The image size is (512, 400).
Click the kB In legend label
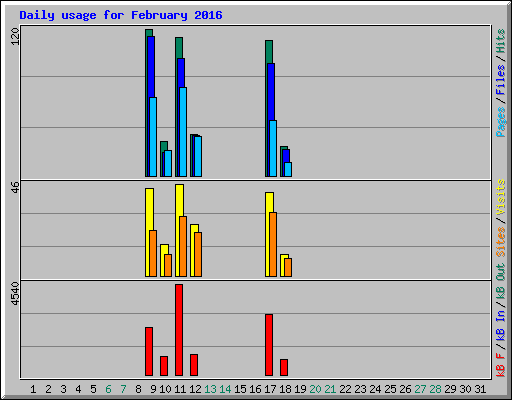click(501, 325)
